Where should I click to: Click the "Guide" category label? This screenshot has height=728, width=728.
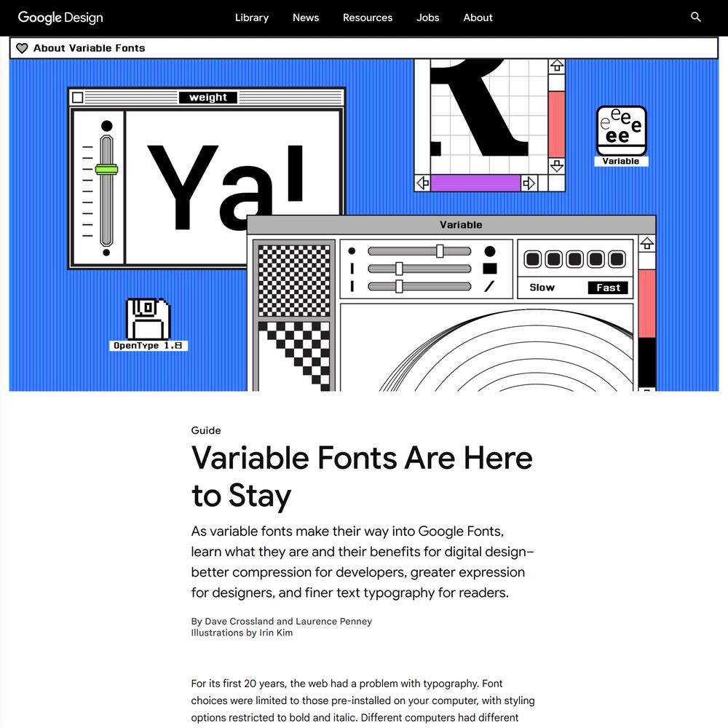[x=206, y=430]
